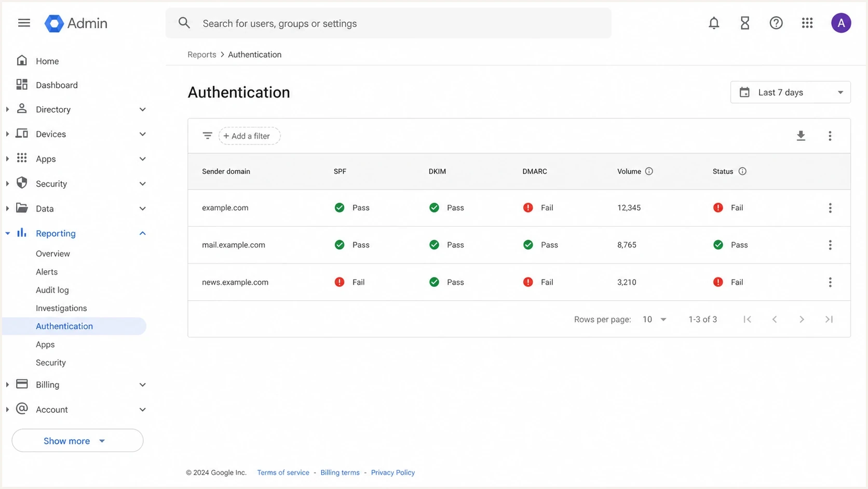Open the Last 7 days date dropdown
Viewport: 868px width, 489px height.
click(790, 92)
